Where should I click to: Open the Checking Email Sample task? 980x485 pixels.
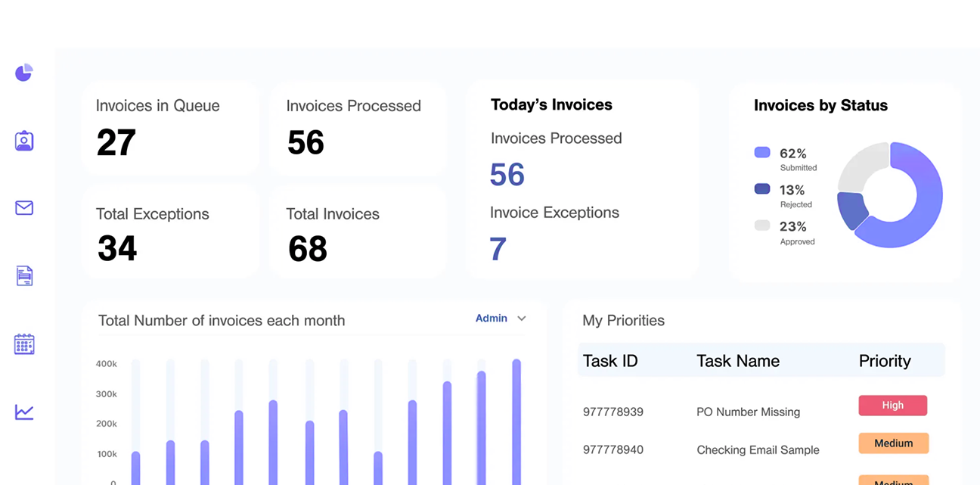[758, 450]
